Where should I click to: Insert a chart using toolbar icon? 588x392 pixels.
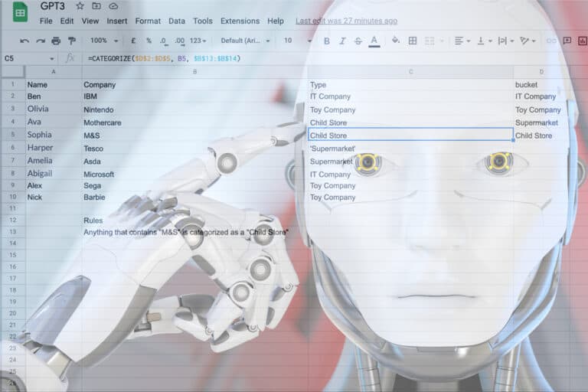[x=583, y=41]
